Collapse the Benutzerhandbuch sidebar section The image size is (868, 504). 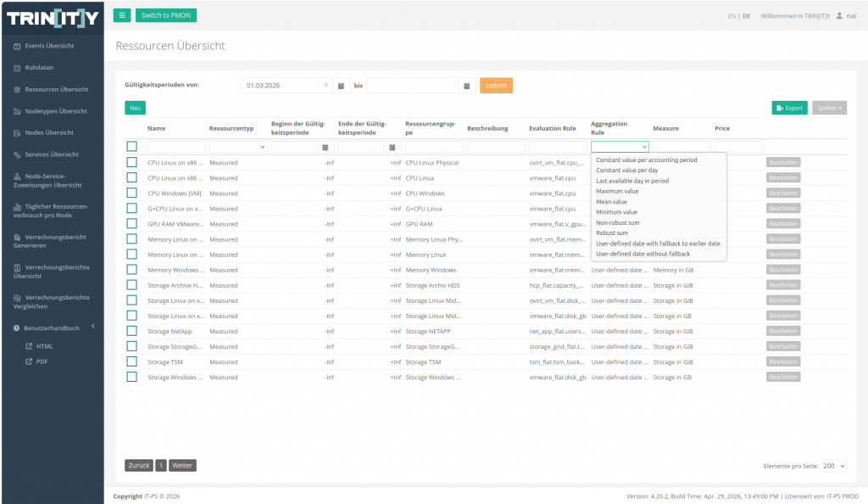click(93, 327)
